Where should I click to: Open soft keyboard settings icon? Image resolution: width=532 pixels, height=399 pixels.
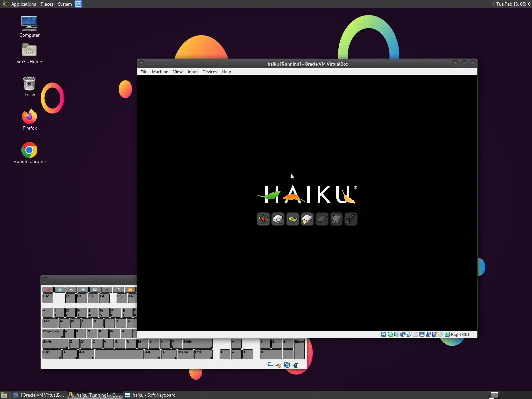pos(279,365)
